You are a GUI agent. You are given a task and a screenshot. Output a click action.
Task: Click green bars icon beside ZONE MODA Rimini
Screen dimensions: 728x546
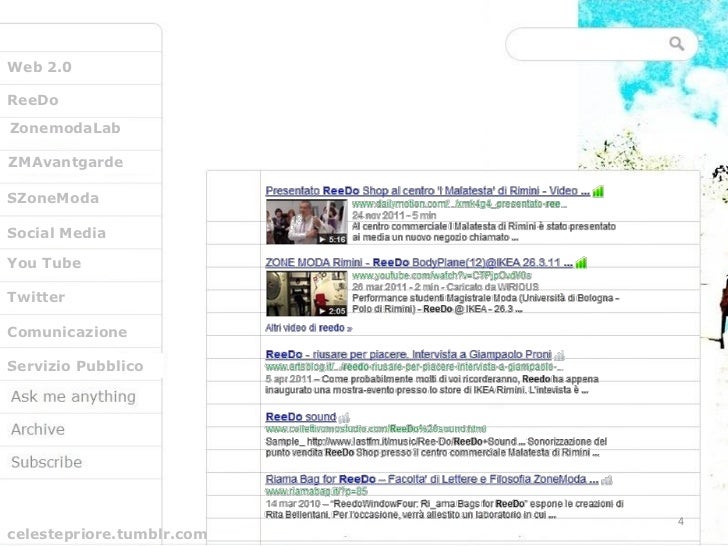pyautogui.click(x=581, y=263)
